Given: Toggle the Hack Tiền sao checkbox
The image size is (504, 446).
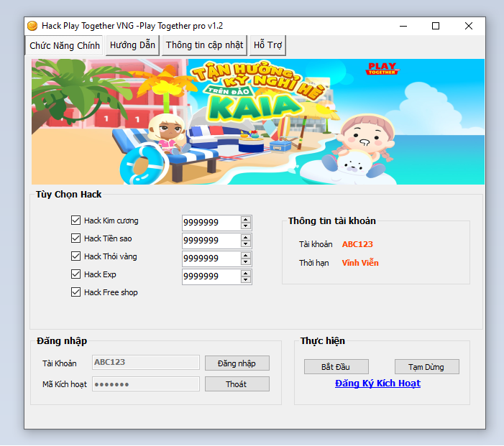Looking at the screenshot, I should pyautogui.click(x=76, y=238).
